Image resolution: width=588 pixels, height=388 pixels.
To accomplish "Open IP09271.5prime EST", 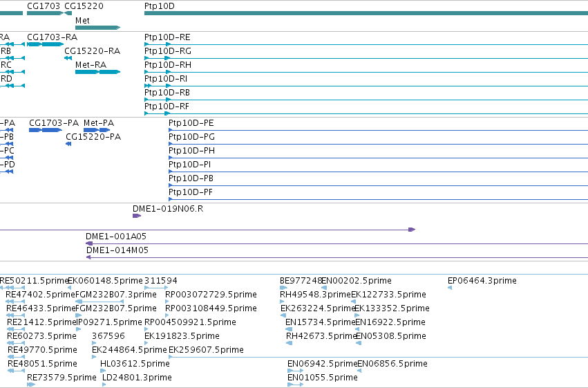I will pos(109,322).
